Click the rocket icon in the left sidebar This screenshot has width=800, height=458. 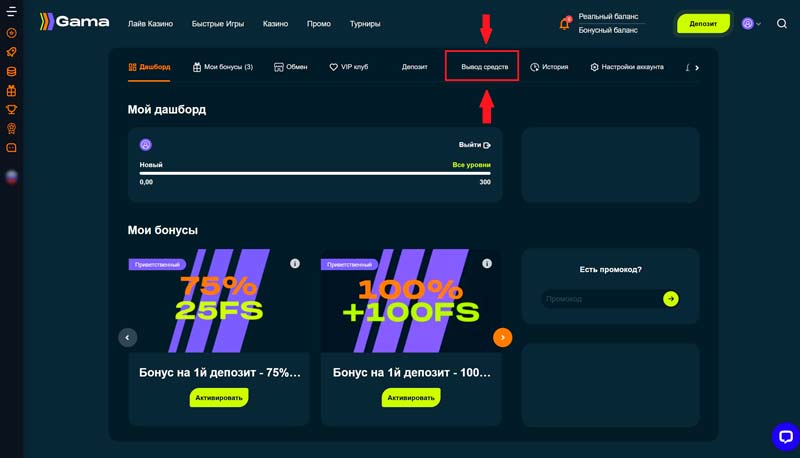click(x=12, y=52)
